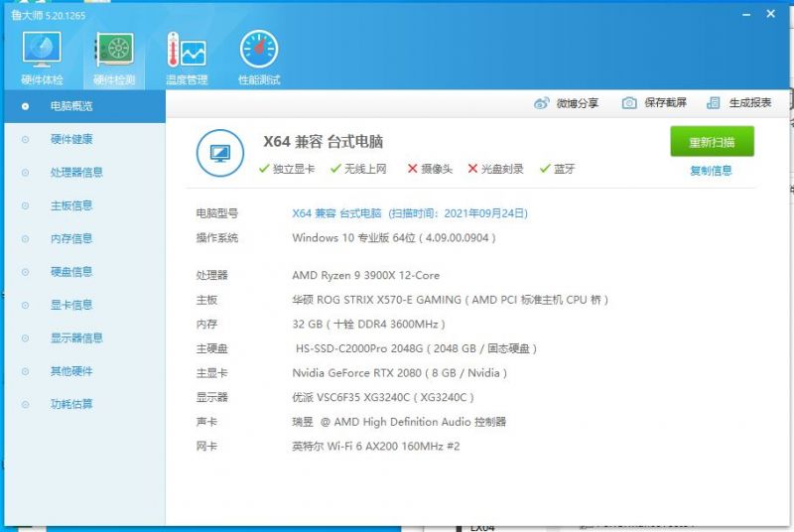This screenshot has width=794, height=532.
Task: Minimize the 鲁大师 window
Action: coord(746,15)
